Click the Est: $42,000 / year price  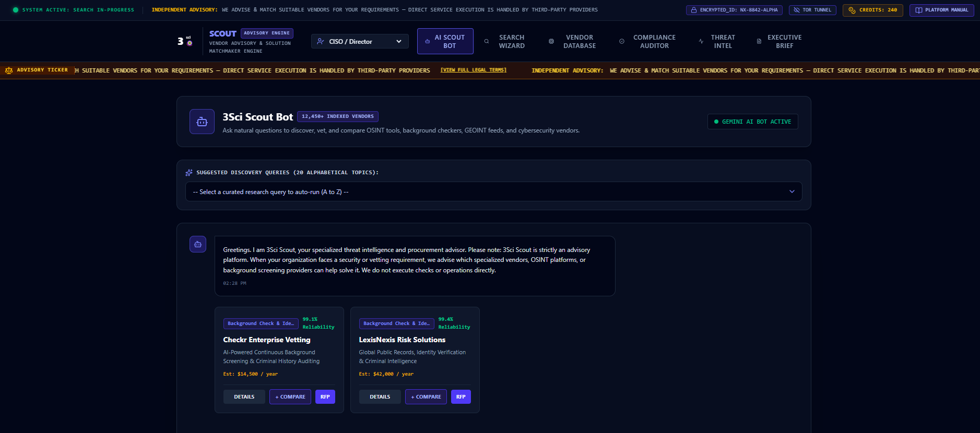point(386,374)
